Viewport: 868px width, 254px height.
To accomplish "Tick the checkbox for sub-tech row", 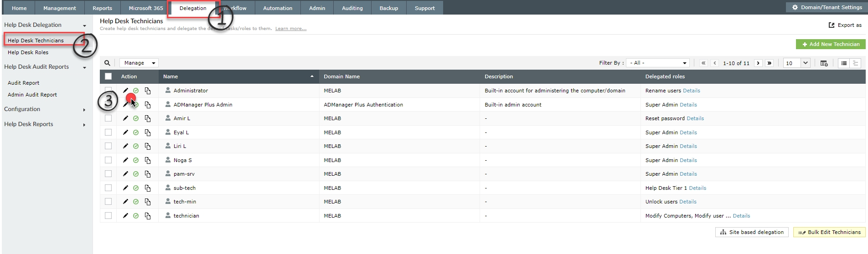I will pyautogui.click(x=108, y=188).
